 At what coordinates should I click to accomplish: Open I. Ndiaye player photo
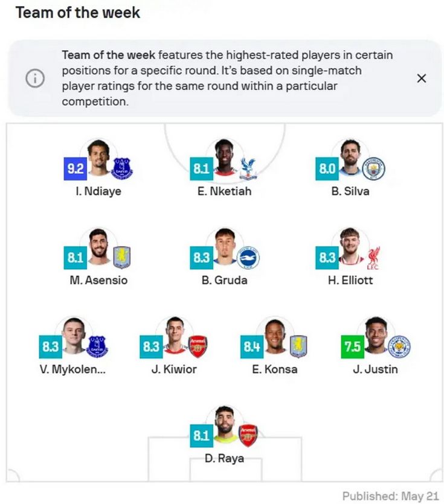click(x=99, y=158)
